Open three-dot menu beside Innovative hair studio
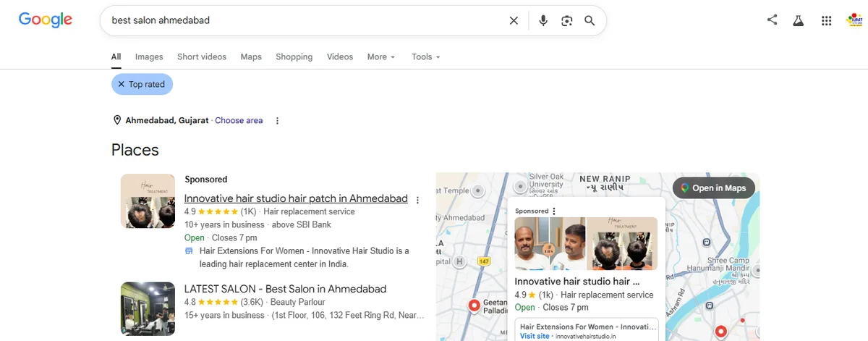The image size is (868, 341). [417, 200]
